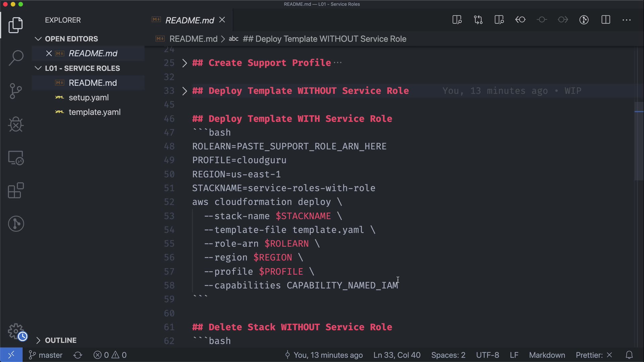
Task: Open the Extensions view
Action: [x=16, y=190]
